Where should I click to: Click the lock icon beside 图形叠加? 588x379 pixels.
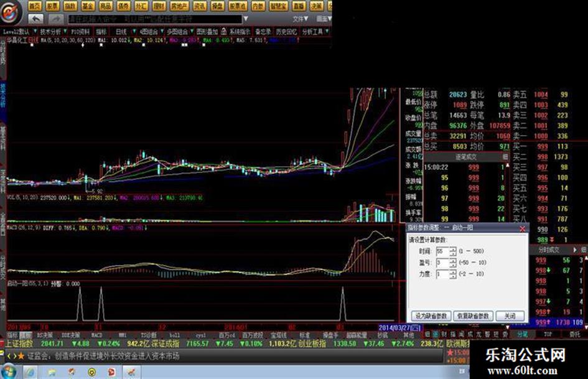click(223, 31)
